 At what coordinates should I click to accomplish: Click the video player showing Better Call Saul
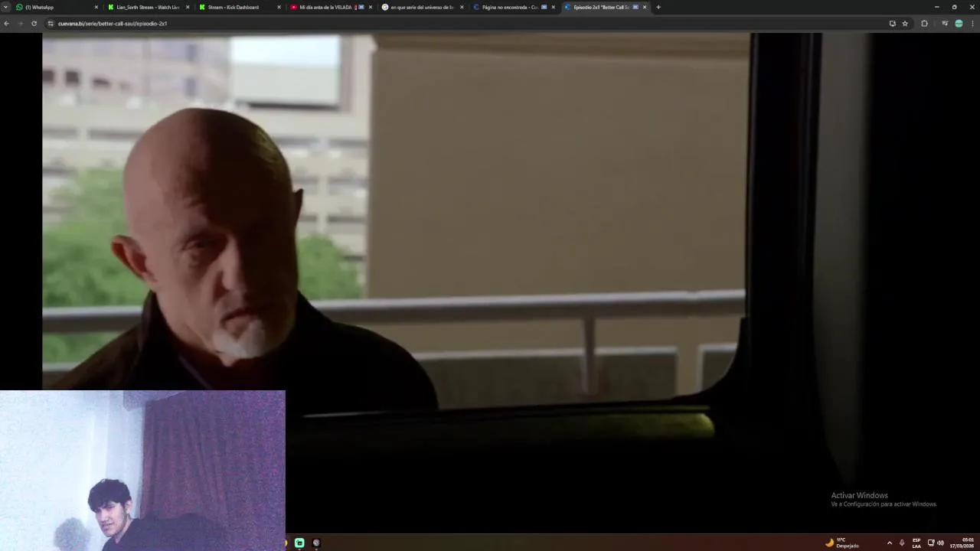click(x=490, y=283)
